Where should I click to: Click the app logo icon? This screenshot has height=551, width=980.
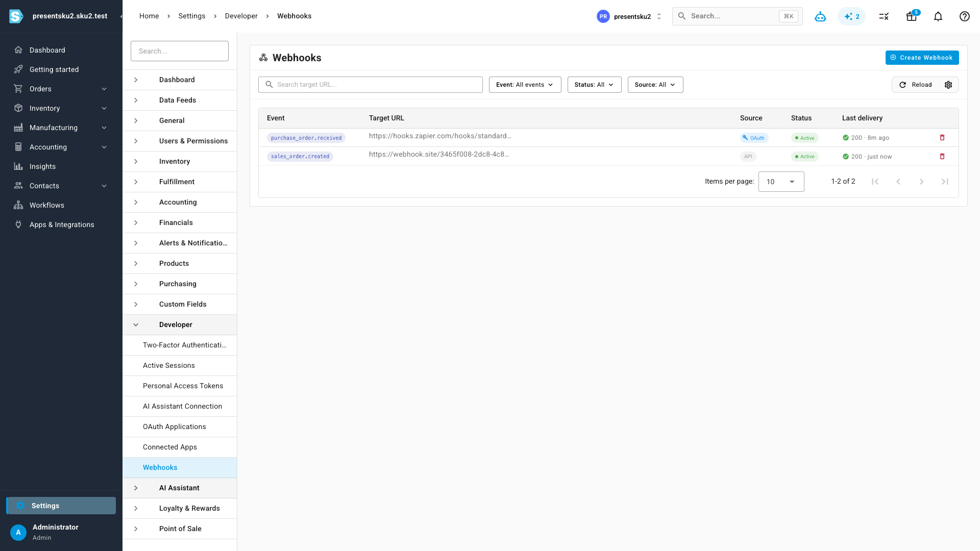coord(16,16)
